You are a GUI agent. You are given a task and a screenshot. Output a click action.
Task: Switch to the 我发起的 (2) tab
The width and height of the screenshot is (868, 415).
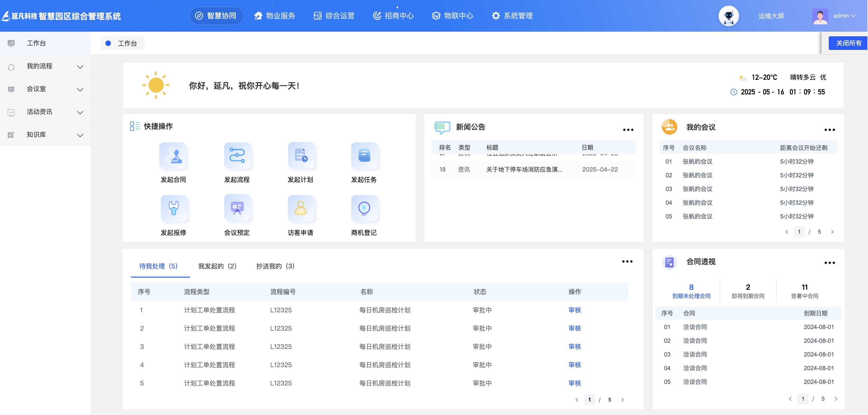(217, 266)
